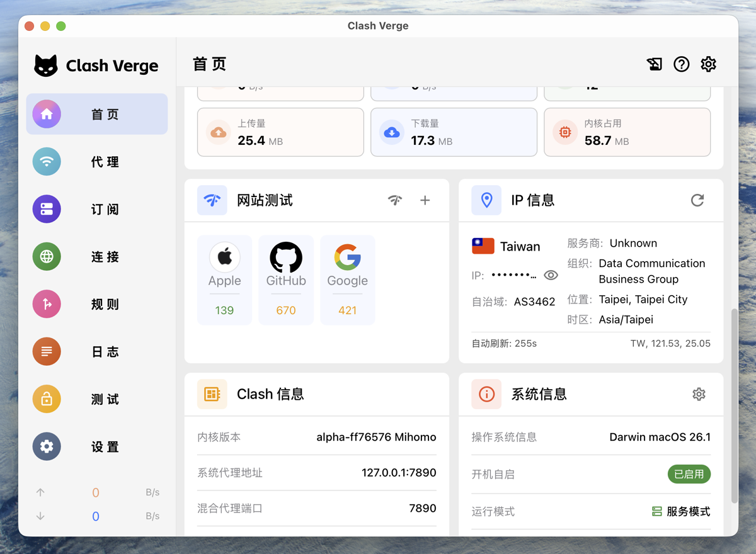This screenshot has width=756, height=554.
Task: Open the settings gear in the top bar
Action: point(708,64)
